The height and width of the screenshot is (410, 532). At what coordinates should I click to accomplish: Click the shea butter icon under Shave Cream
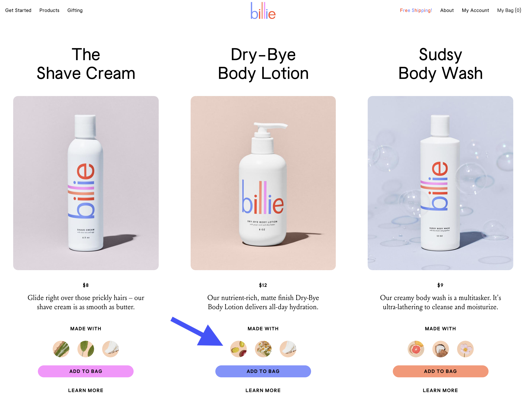(x=110, y=349)
